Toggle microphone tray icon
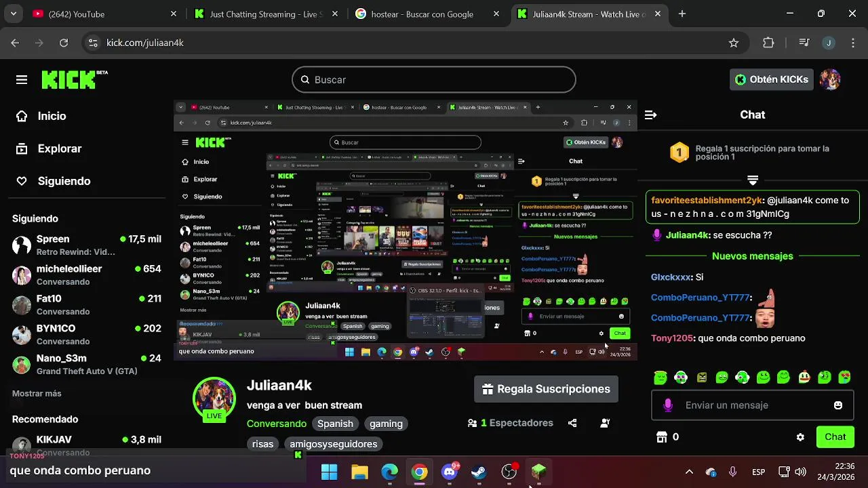868x488 pixels. coord(733,472)
